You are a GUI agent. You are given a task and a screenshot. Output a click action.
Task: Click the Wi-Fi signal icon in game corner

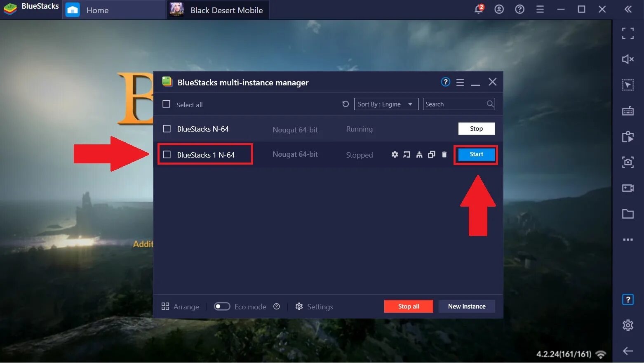601,354
